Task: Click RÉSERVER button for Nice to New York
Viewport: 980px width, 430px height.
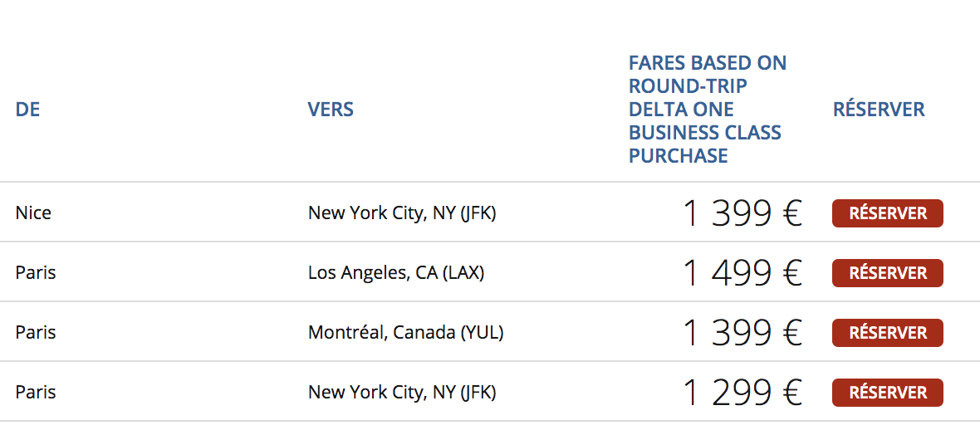Action: (x=887, y=213)
